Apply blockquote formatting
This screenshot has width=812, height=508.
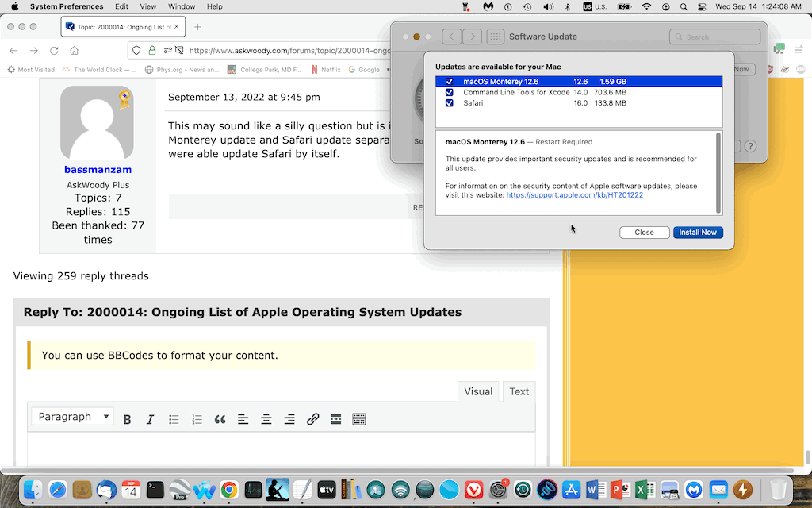[x=220, y=419]
